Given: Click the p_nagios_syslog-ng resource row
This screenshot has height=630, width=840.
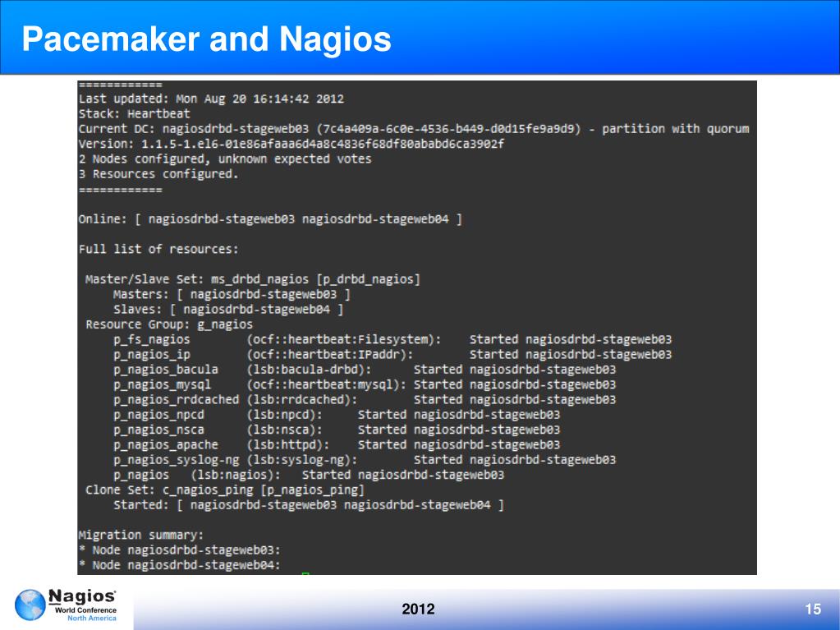Looking at the screenshot, I should click(x=365, y=459).
